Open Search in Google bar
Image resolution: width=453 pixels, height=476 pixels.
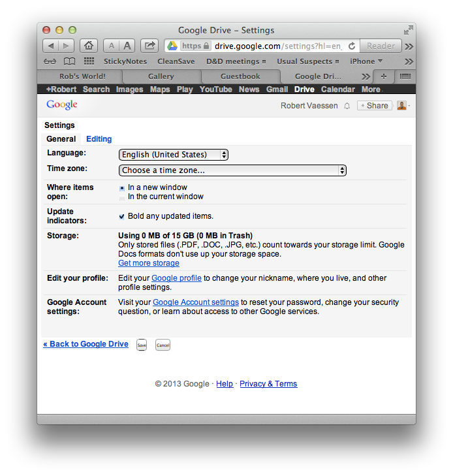point(96,89)
